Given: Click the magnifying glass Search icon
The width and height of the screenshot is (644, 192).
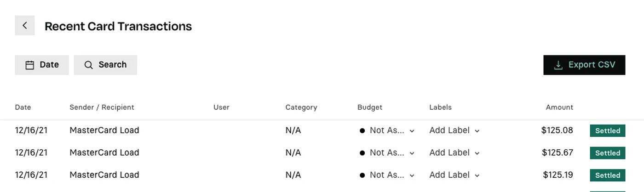Looking at the screenshot, I should click(x=89, y=65).
